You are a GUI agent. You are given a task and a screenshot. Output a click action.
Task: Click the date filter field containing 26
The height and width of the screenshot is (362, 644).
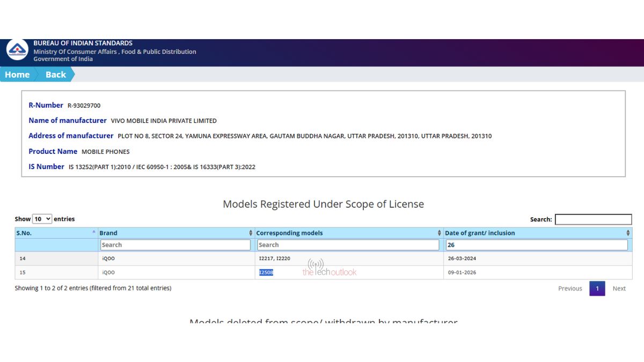[x=536, y=245]
